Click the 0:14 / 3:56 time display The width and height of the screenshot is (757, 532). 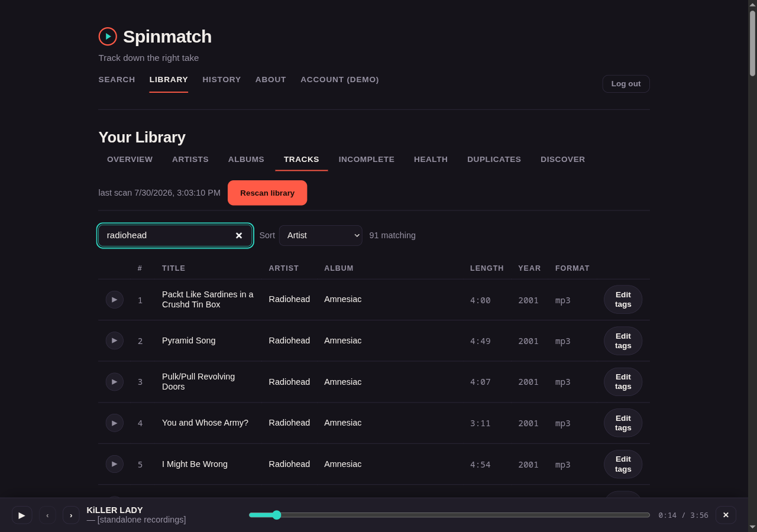[x=683, y=515]
